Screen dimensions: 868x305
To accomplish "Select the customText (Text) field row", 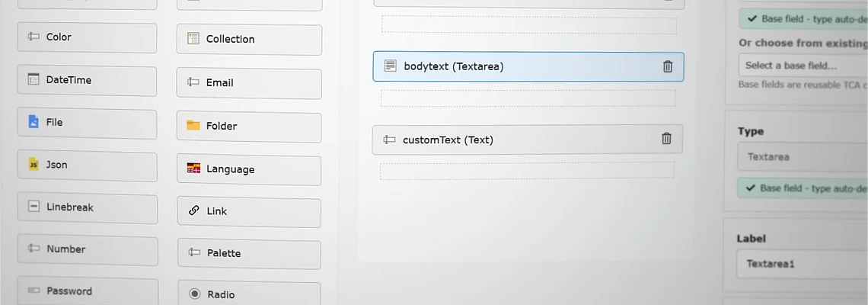I will 528,140.
